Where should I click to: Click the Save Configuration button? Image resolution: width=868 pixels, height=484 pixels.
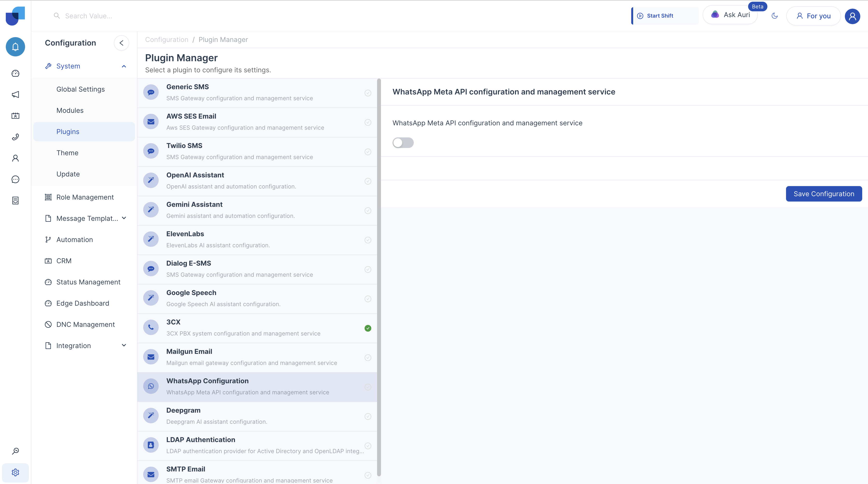tap(824, 194)
